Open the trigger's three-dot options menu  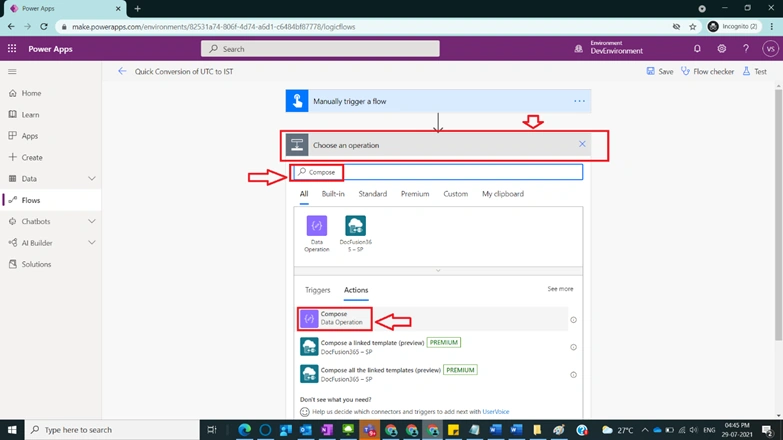579,101
